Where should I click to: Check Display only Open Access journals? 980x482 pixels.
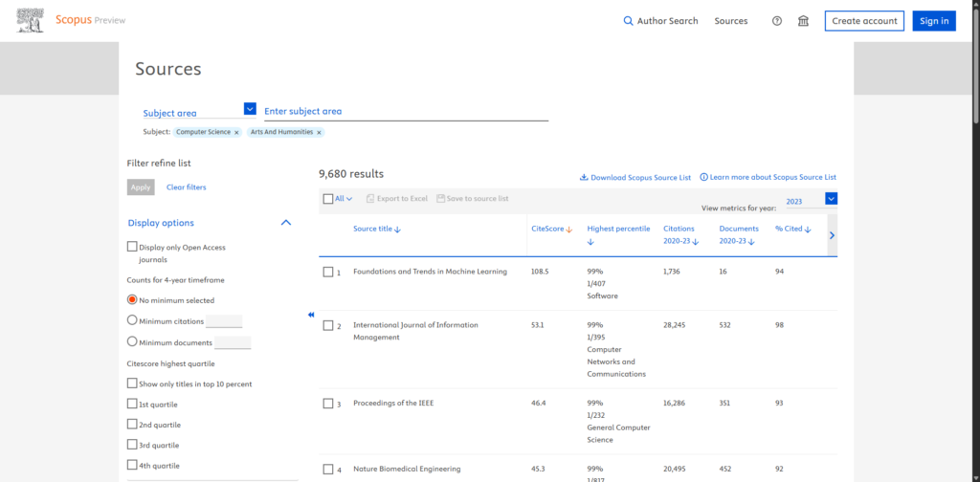coord(132,247)
